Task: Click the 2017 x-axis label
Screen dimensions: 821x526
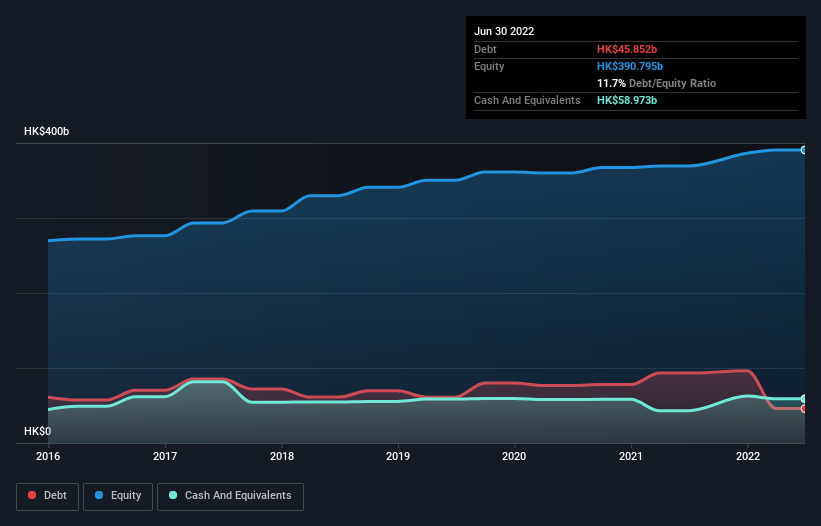Action: [x=165, y=456]
